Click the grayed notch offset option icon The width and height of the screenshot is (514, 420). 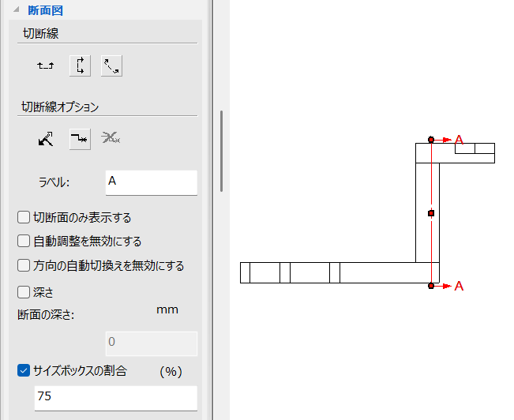(111, 137)
